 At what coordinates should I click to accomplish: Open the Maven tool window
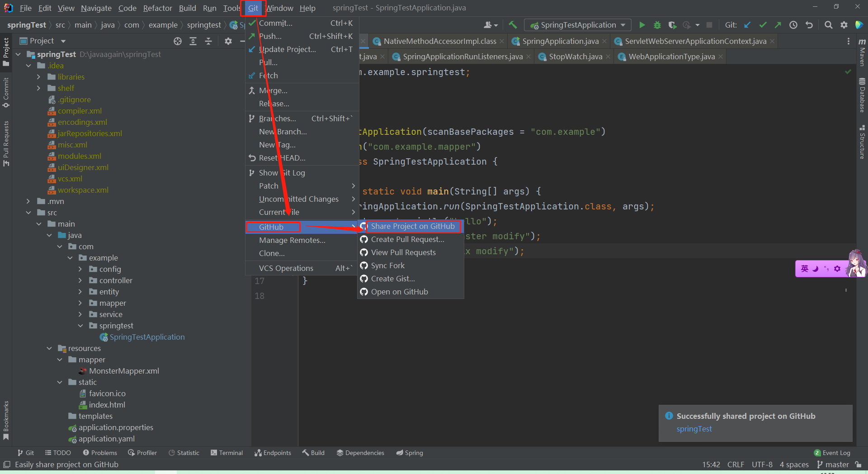click(862, 53)
